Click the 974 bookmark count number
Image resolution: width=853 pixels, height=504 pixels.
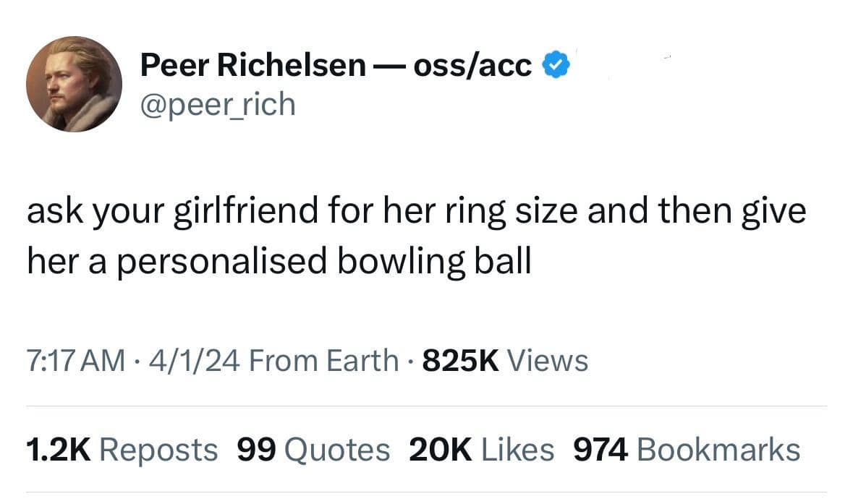pyautogui.click(x=601, y=449)
